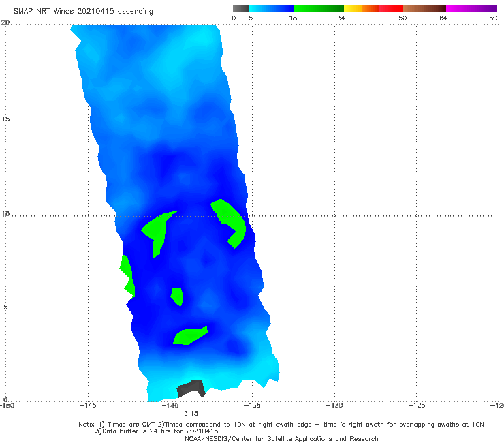
Task: Pick the green segment of the color scale
Action: point(319,8)
